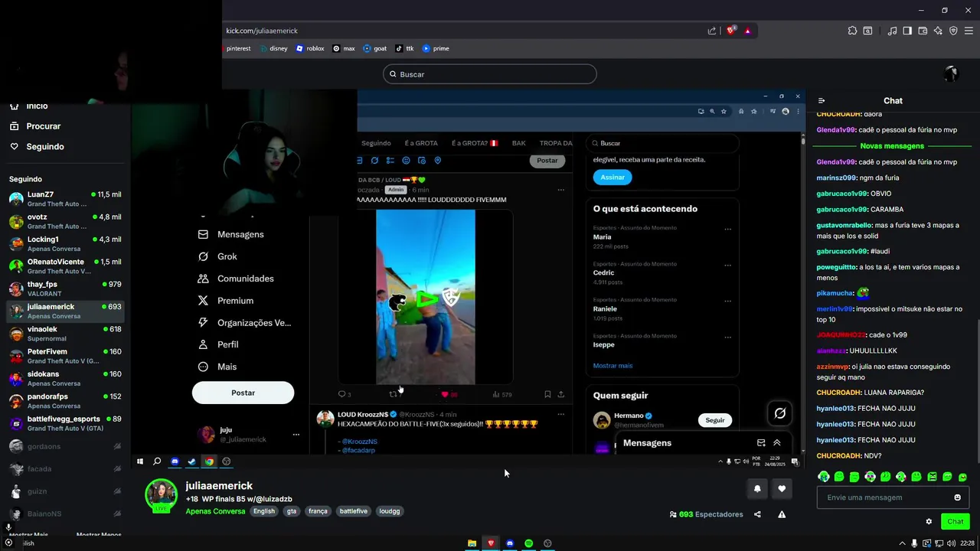The width and height of the screenshot is (980, 551).
Task: Open the Brave media playlist music icon
Action: tap(892, 31)
